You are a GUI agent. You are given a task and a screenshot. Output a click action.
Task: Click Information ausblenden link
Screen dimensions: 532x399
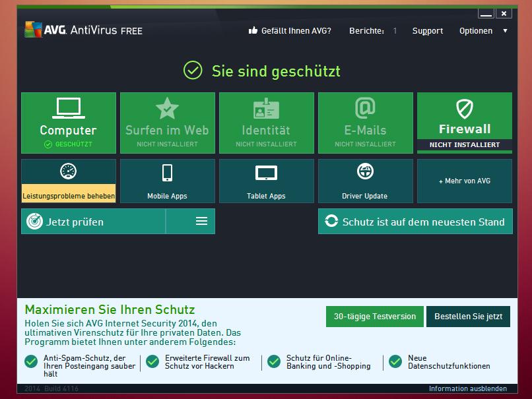pos(468,388)
